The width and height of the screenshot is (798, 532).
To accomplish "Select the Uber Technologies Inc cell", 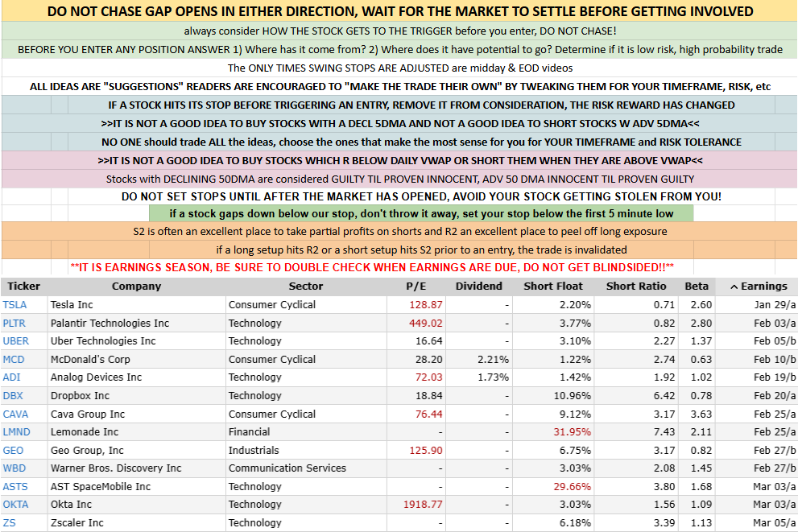I will (136, 340).
